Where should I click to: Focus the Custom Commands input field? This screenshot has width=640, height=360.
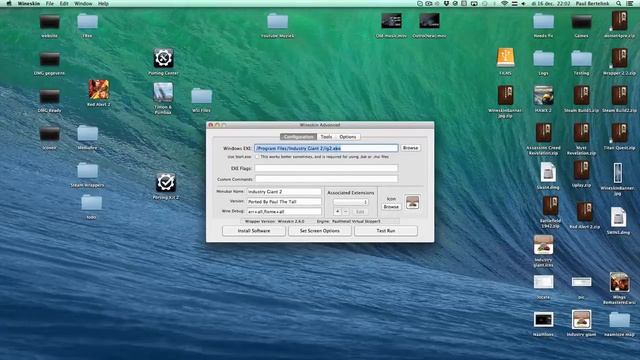(326, 179)
